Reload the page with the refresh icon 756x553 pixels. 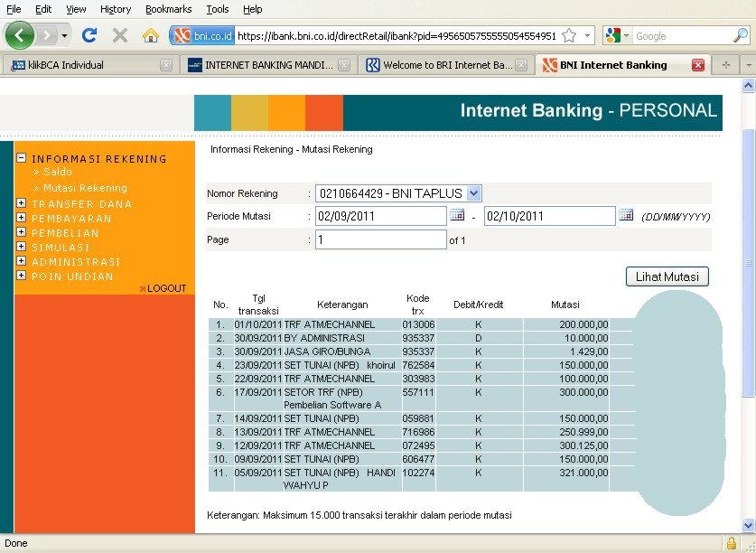point(89,35)
